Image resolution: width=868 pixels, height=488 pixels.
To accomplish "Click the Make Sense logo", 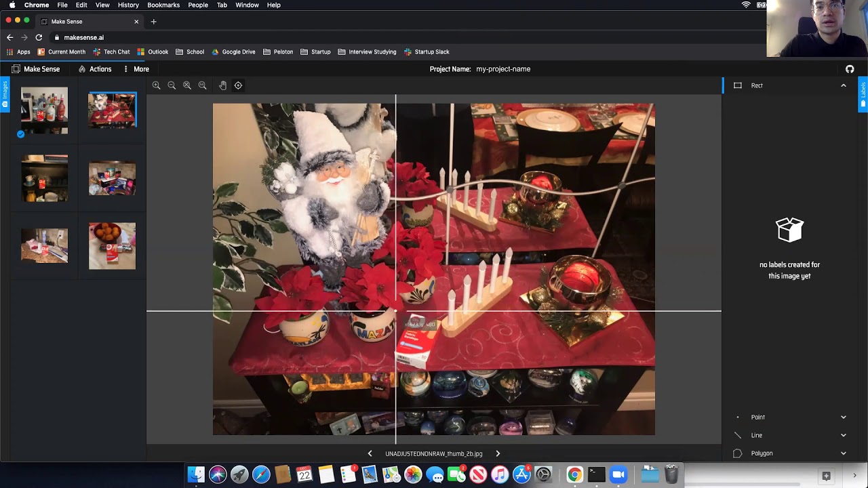I will tap(35, 69).
